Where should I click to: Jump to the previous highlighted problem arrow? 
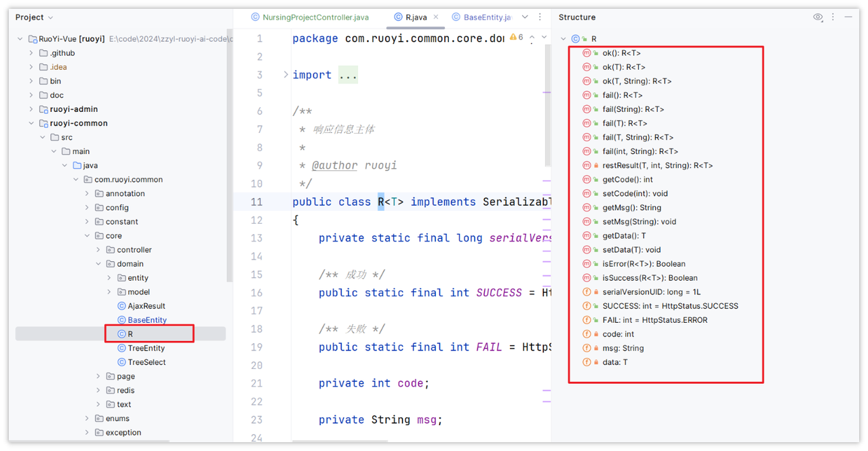coord(533,37)
